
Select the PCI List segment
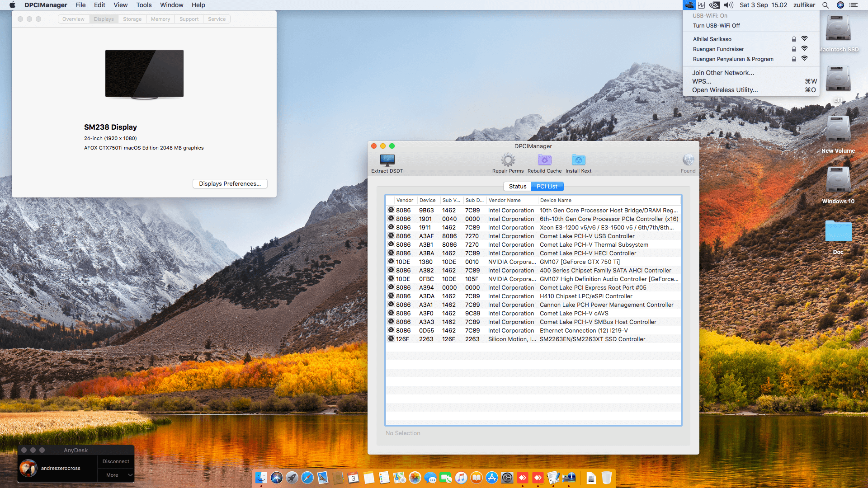click(x=547, y=186)
